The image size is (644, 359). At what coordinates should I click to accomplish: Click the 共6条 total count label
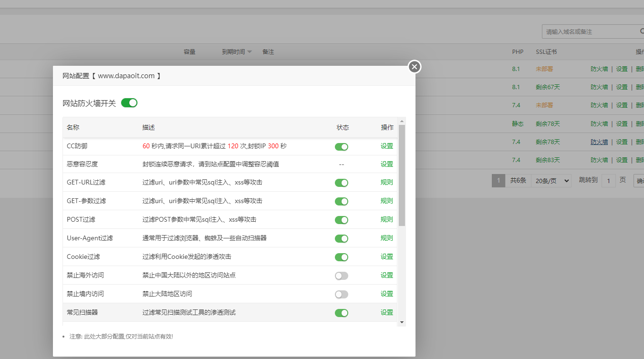518,181
